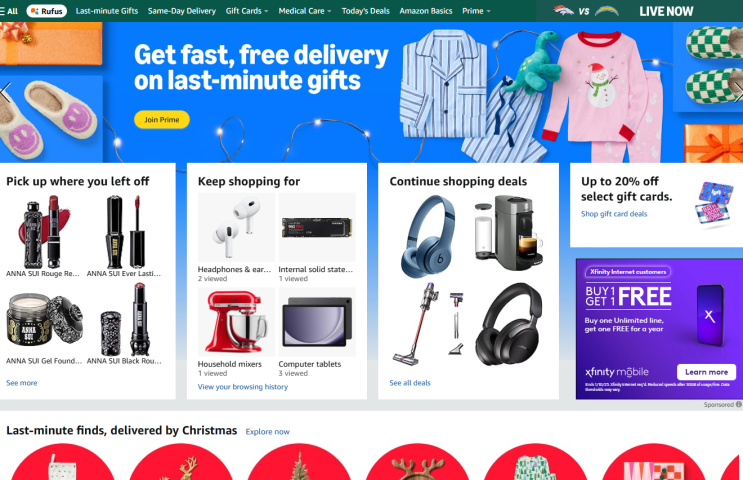This screenshot has height=480, width=743.
Task: Open Last-minute Gifts nav item
Action: (107, 11)
